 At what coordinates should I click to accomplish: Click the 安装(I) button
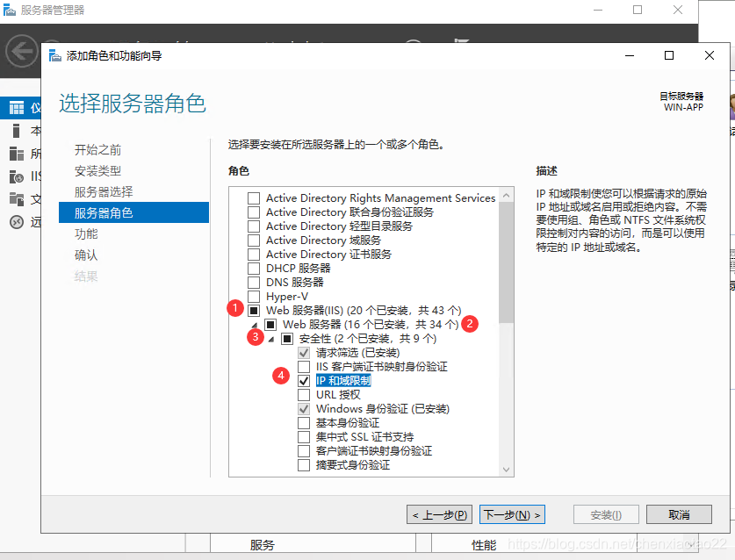click(606, 515)
